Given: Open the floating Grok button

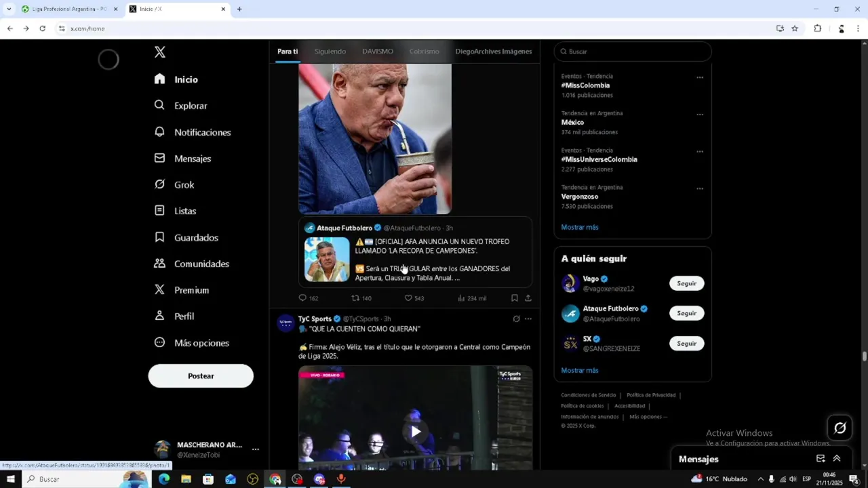Looking at the screenshot, I should (x=840, y=428).
